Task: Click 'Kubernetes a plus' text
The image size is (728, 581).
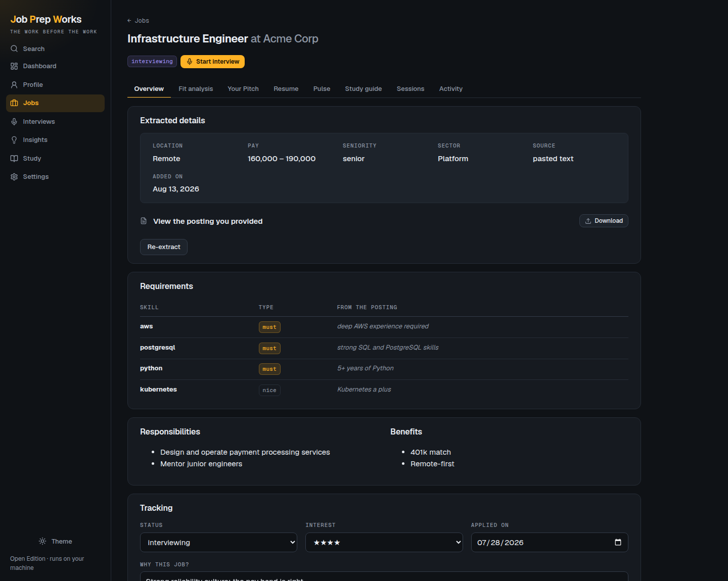Action: (364, 390)
